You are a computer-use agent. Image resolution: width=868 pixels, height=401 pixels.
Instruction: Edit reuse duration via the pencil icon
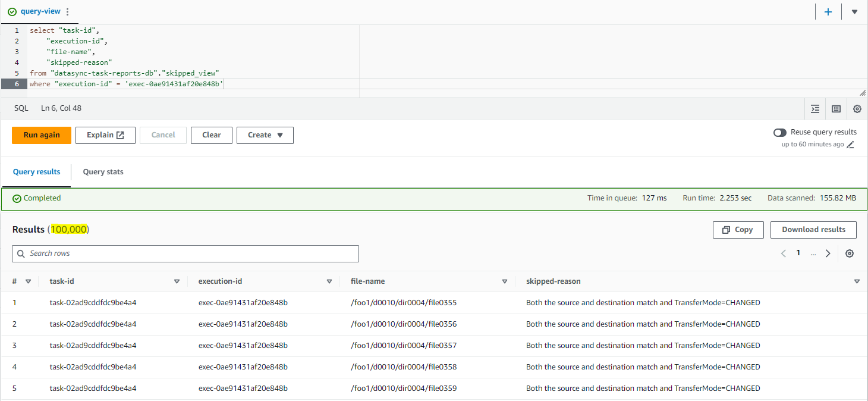851,144
